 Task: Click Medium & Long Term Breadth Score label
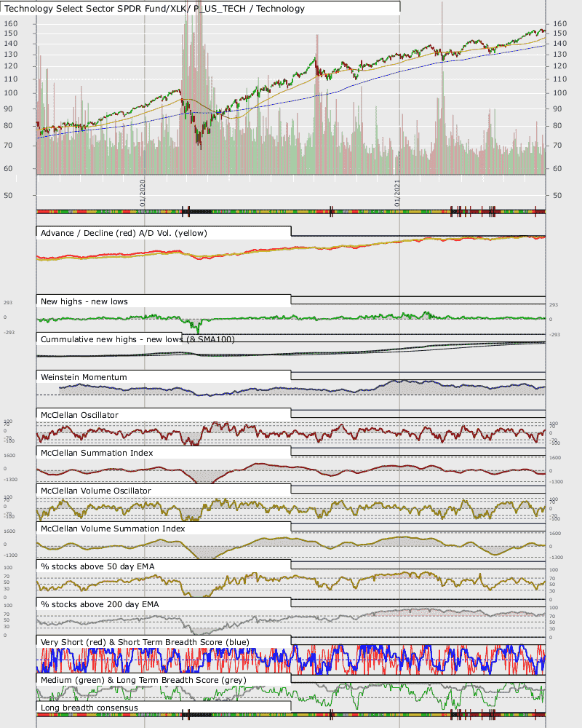click(143, 680)
